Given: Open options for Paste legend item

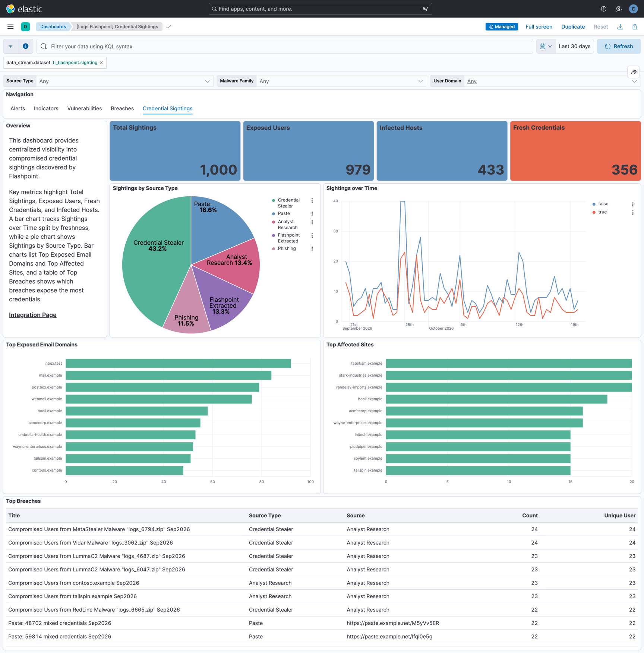Looking at the screenshot, I should click(x=312, y=214).
